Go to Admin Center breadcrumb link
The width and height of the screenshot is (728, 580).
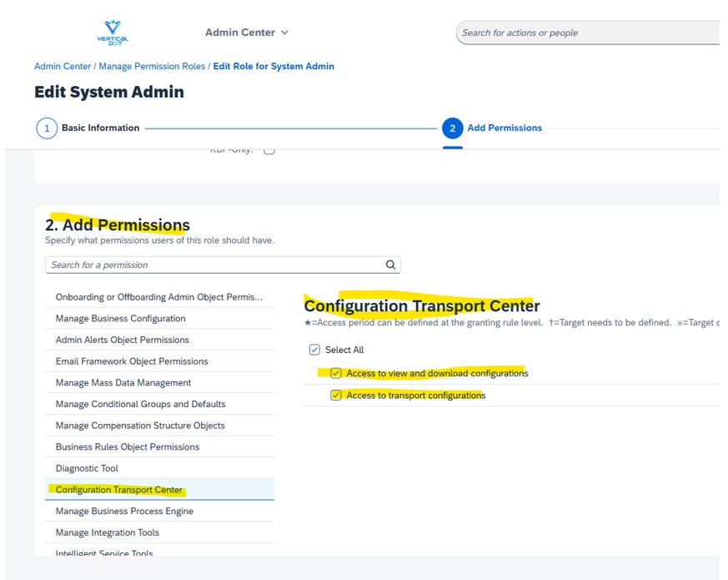click(x=63, y=66)
